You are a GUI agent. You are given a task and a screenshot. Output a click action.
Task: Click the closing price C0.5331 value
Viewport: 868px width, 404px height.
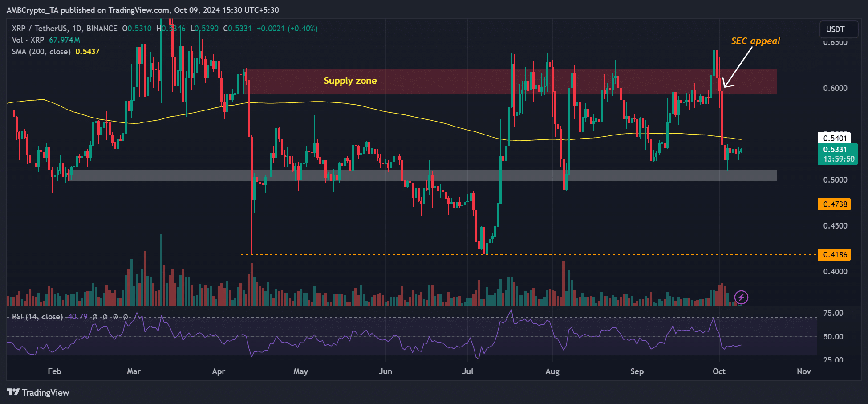237,29
